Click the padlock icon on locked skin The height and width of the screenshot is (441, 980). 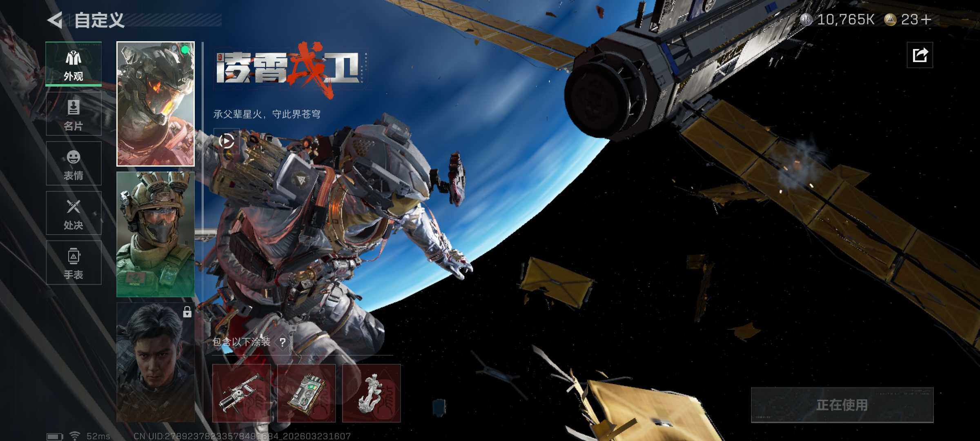(x=187, y=312)
